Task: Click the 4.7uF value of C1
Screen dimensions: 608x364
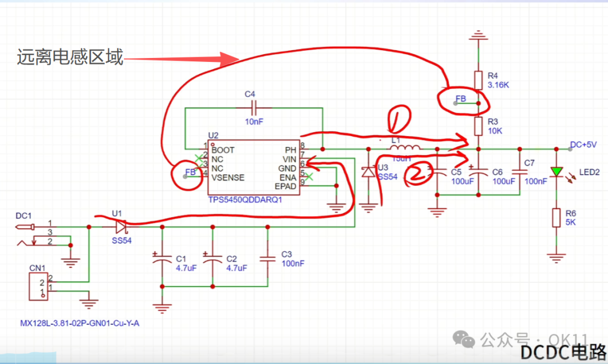Action: pos(186,268)
